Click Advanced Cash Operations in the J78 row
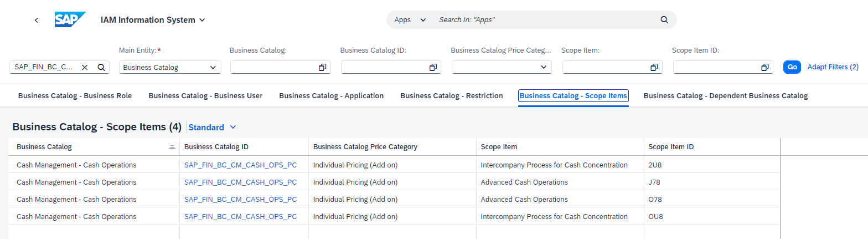This screenshot has width=868, height=239. (x=524, y=182)
